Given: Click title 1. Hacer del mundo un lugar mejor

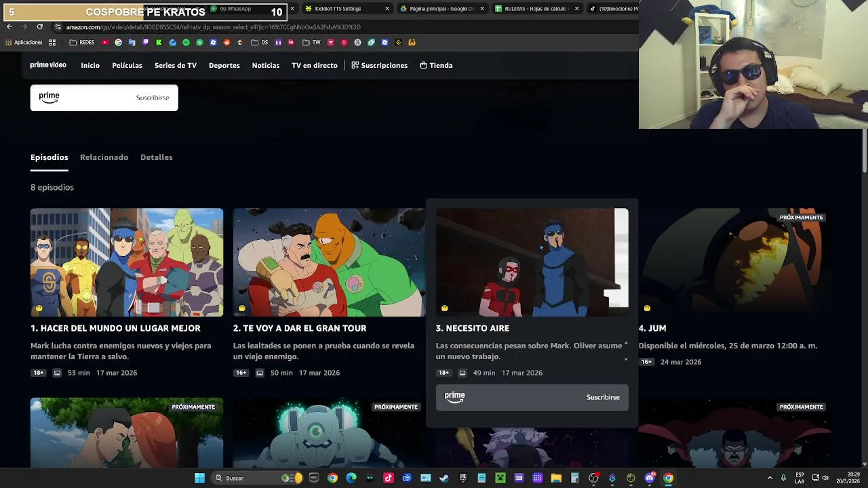Looking at the screenshot, I should (x=115, y=328).
